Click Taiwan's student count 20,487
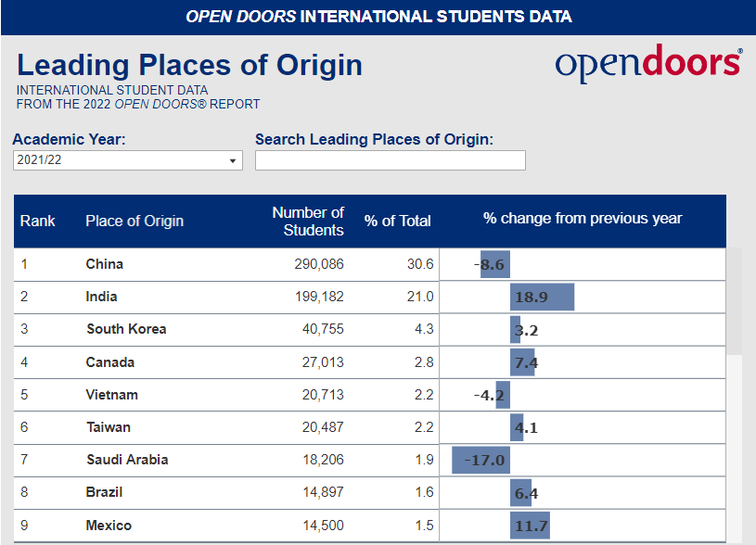Viewport: 756px width, 545px height. (x=323, y=427)
